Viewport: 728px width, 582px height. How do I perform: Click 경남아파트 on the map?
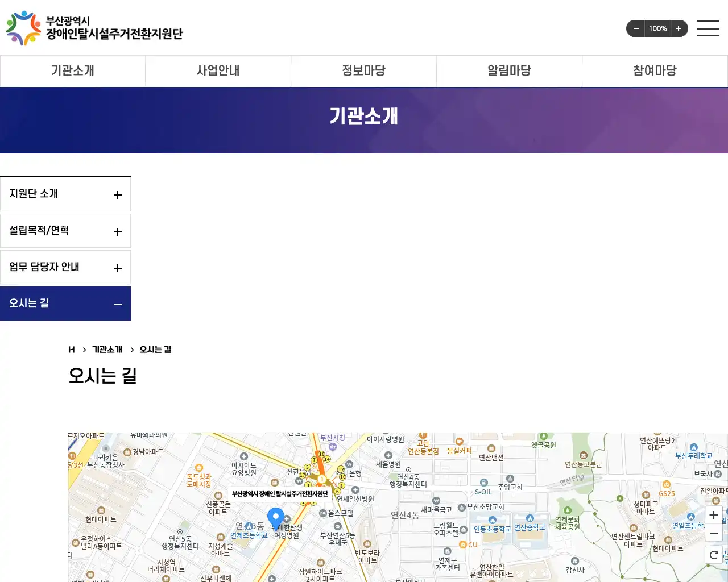148,452
